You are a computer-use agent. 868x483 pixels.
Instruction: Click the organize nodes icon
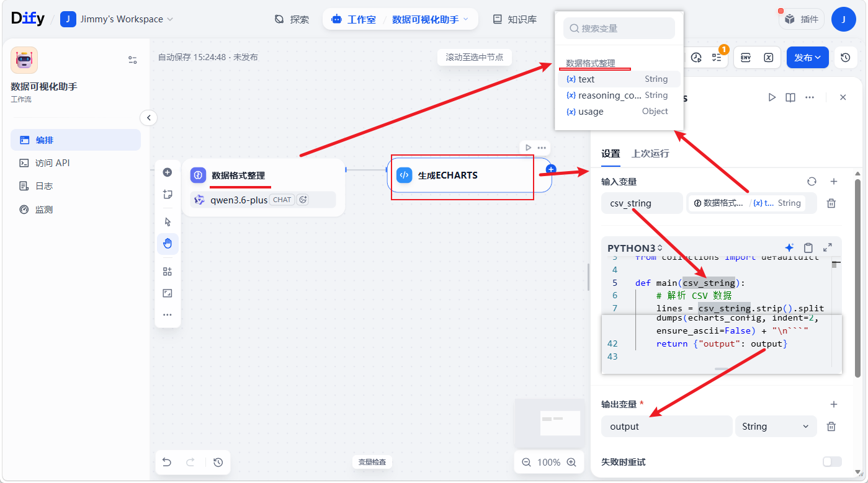[168, 272]
